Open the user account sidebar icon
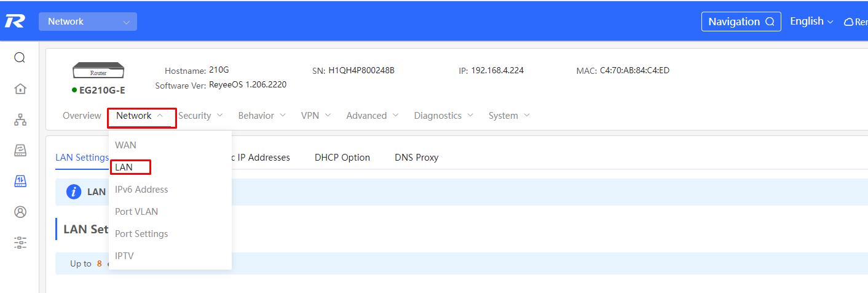 click(20, 212)
